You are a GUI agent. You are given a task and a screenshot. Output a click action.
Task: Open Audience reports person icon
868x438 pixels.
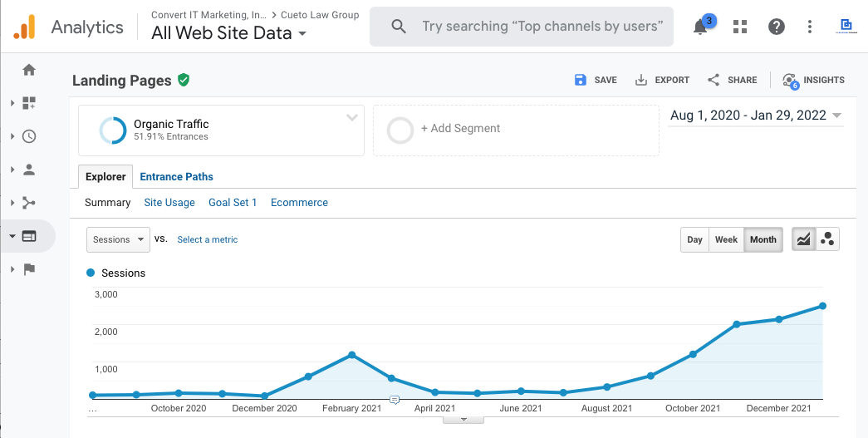[29, 170]
